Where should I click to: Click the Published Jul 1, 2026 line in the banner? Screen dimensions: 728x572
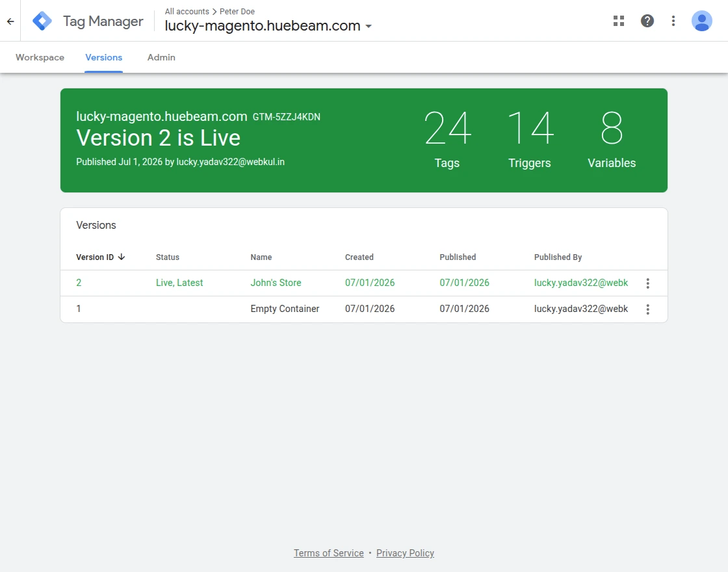[180, 162]
